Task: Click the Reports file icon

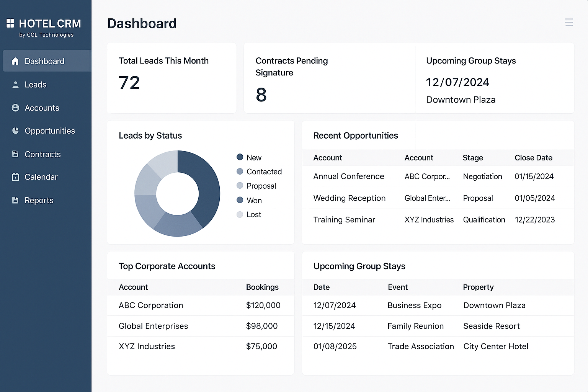Action: click(x=15, y=200)
